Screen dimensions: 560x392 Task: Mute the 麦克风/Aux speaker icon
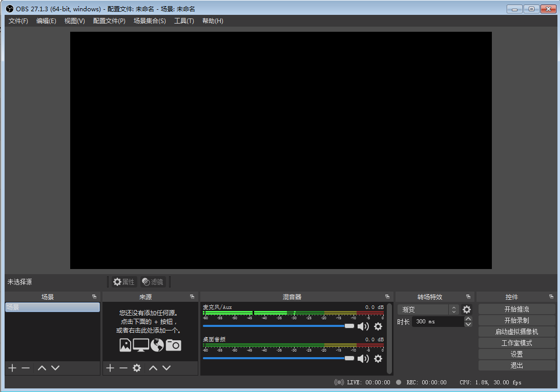point(363,326)
